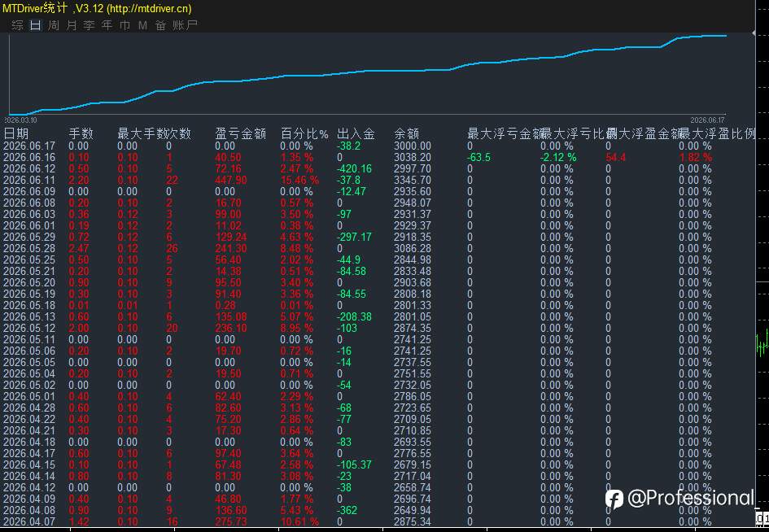Switch to the 月 monthly tab
Screen dimensions: 769x532
point(72,25)
